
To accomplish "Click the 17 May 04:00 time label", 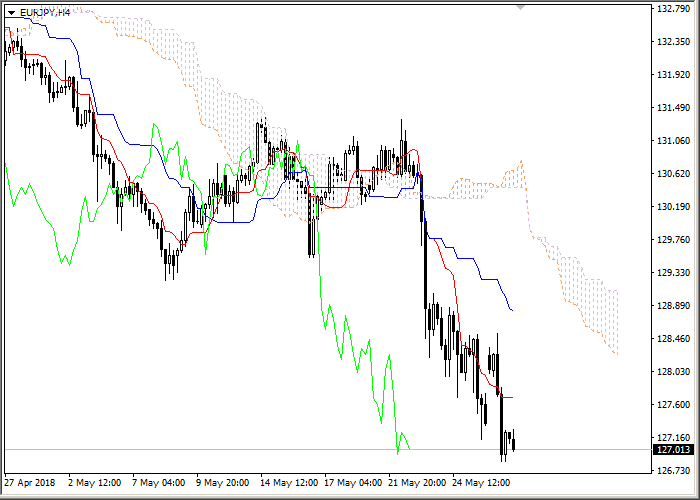I will coord(352,483).
